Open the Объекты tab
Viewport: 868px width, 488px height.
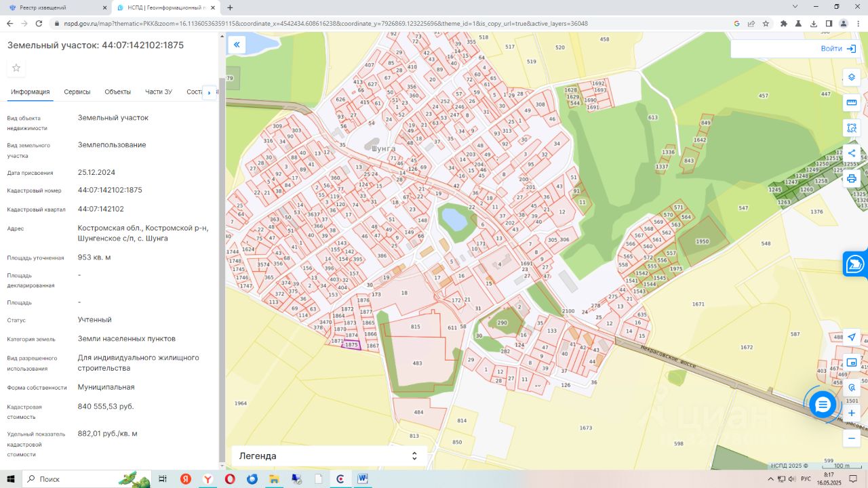(118, 92)
